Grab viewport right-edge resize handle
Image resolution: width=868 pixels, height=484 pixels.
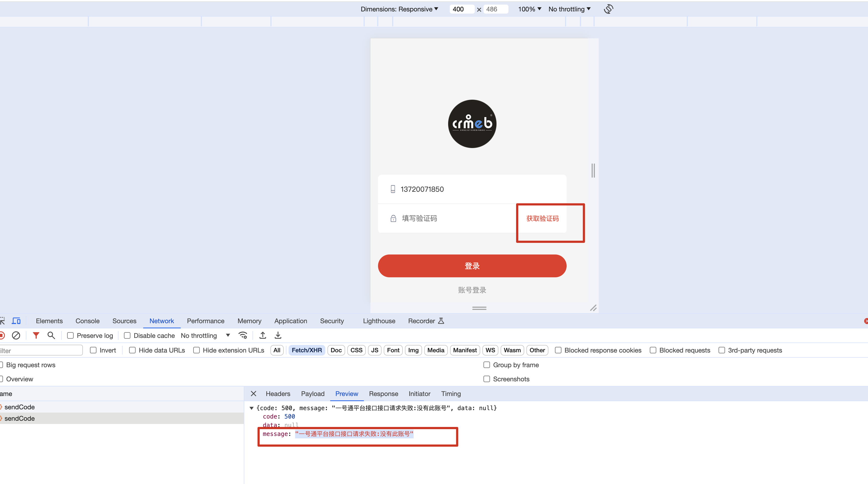(593, 170)
